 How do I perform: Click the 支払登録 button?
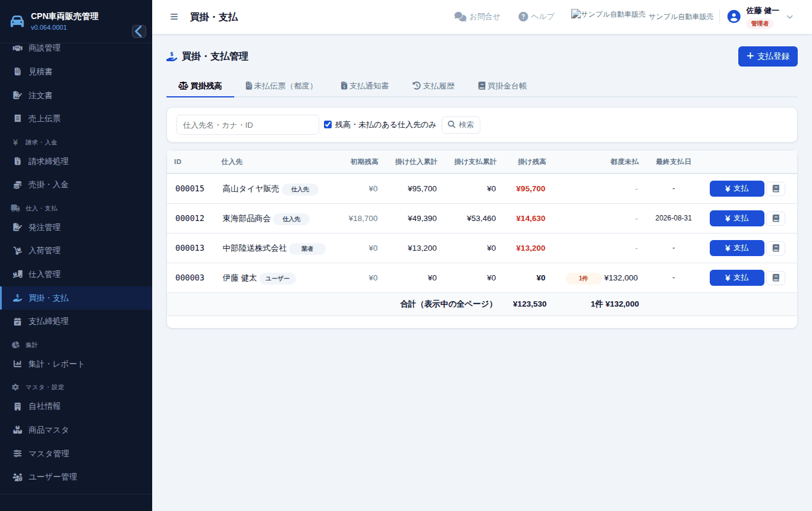(x=768, y=56)
